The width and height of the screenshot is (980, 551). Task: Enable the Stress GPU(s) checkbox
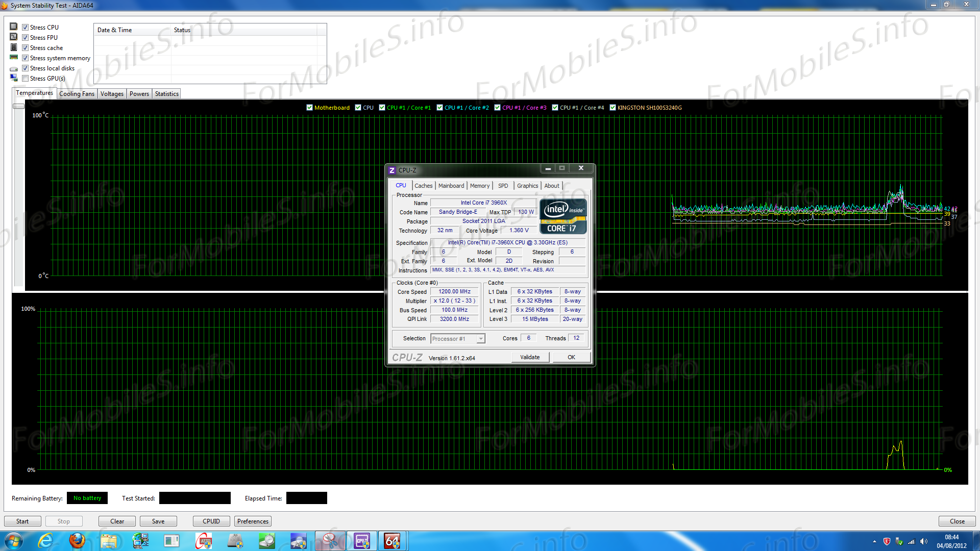click(25, 79)
